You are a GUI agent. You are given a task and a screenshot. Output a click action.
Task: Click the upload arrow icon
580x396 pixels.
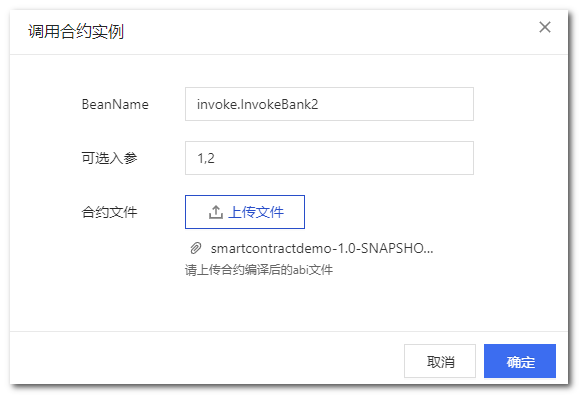coord(216,212)
